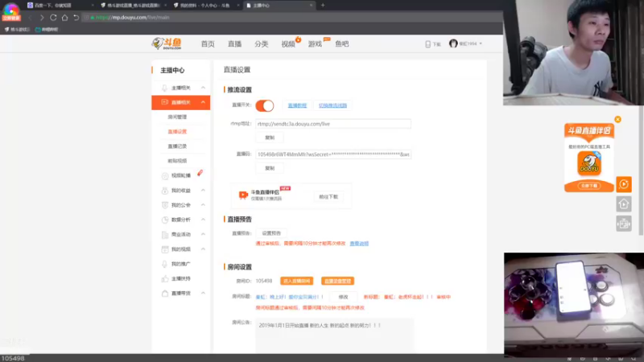
Task: Click the video icon beside 直播相关
Action: [x=165, y=102]
